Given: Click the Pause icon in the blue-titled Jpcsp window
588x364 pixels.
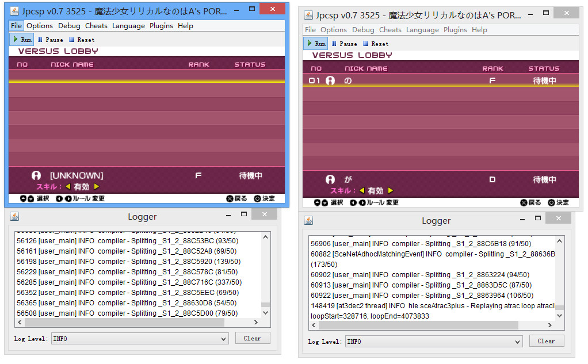Looking at the screenshot, I should tap(40, 40).
